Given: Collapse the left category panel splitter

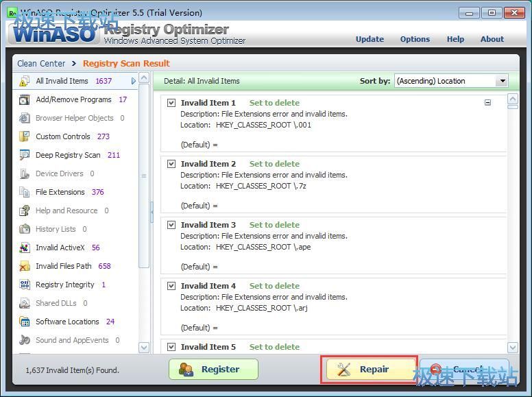Looking at the screenshot, I should (152, 212).
